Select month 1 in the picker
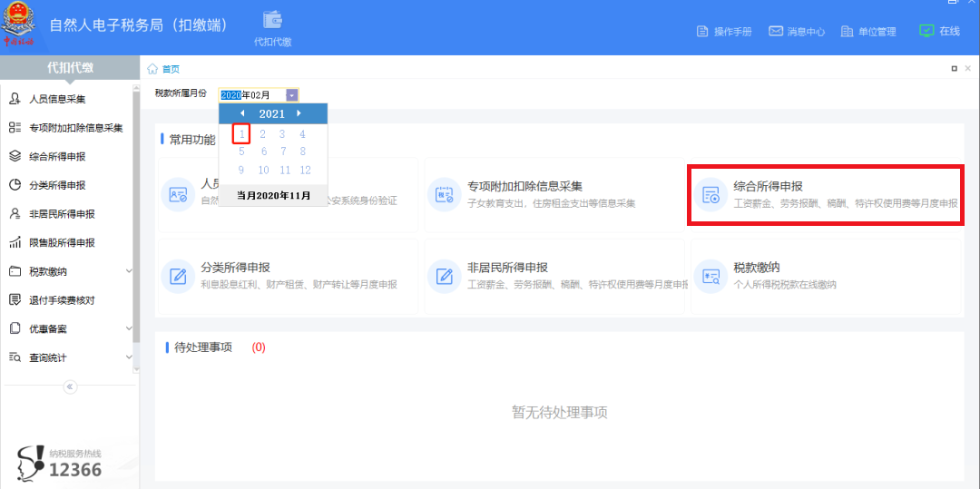This screenshot has width=980, height=489. click(242, 134)
